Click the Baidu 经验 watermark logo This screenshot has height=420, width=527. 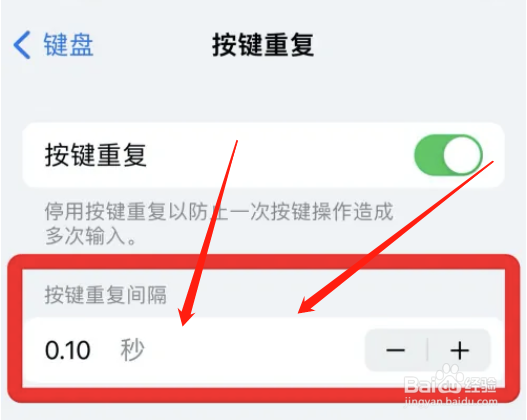tap(450, 385)
